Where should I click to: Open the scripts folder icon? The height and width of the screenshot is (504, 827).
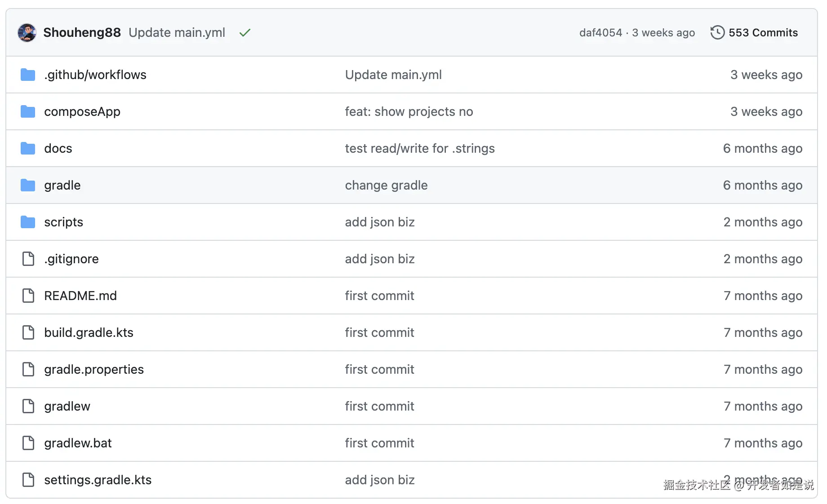pyautogui.click(x=27, y=222)
